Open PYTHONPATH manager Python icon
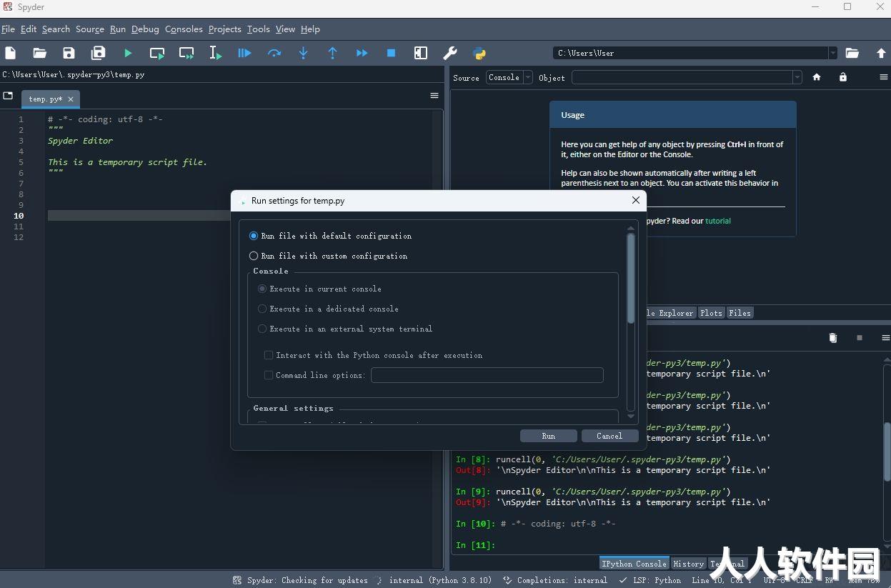Screen dimensions: 891x588 (x=479, y=53)
